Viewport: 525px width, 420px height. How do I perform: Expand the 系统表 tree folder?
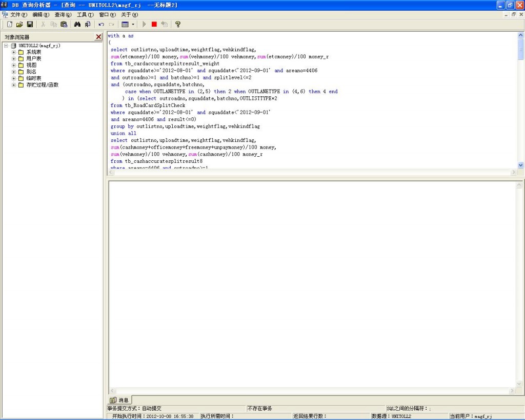coord(14,52)
